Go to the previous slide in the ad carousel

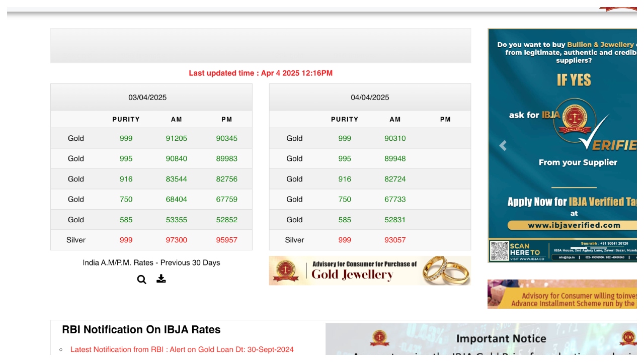[x=503, y=146]
